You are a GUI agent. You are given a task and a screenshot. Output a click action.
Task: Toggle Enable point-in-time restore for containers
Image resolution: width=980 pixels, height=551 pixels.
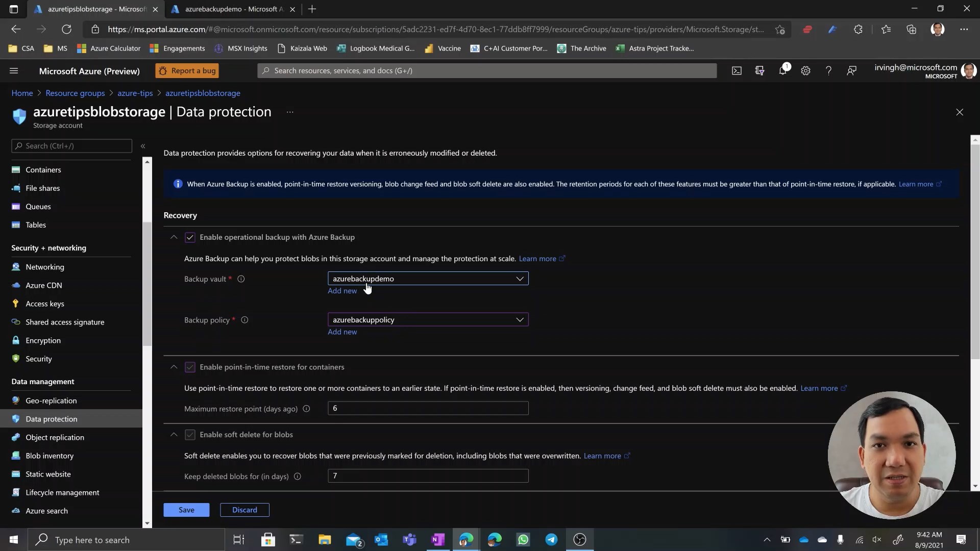[x=190, y=367]
